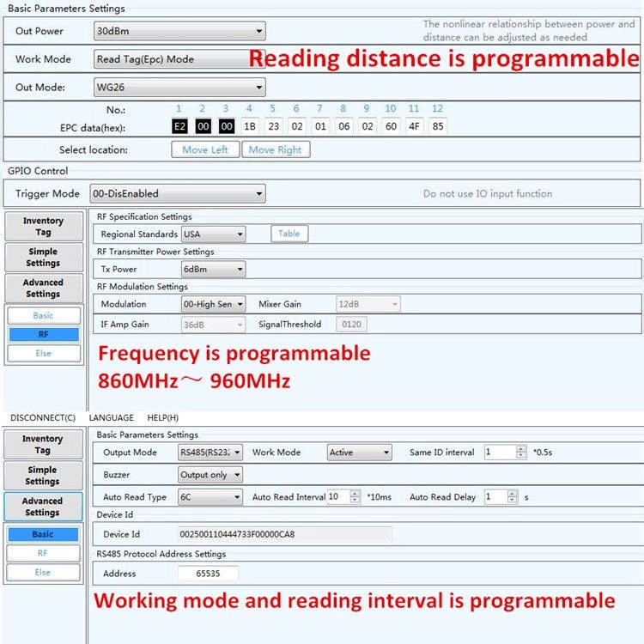
Task: Select EPC data byte E2
Action: click(180, 126)
